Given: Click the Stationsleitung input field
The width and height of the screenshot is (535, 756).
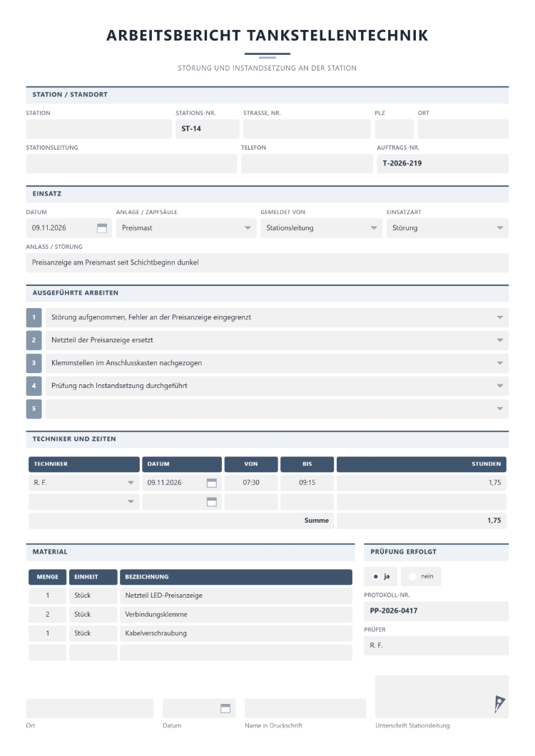Looking at the screenshot, I should (132, 164).
